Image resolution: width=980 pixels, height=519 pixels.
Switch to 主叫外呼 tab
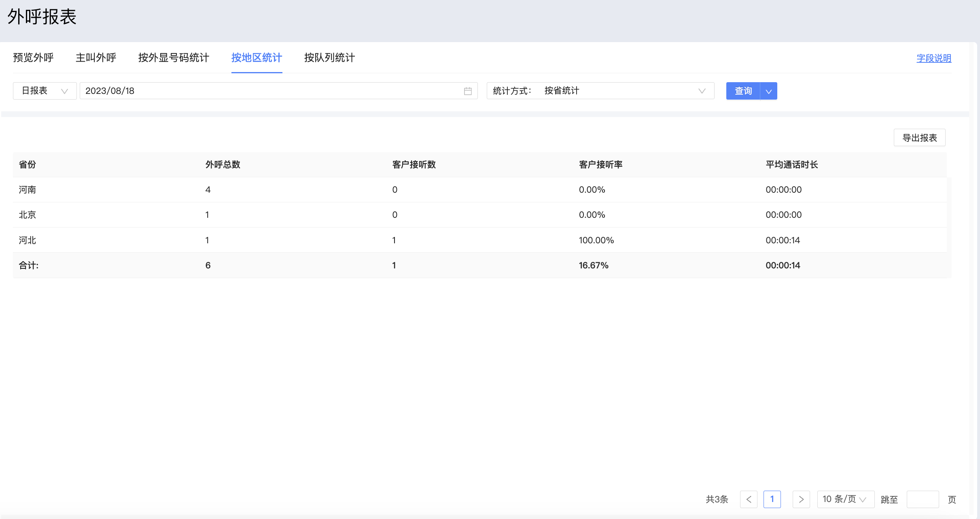(x=96, y=58)
